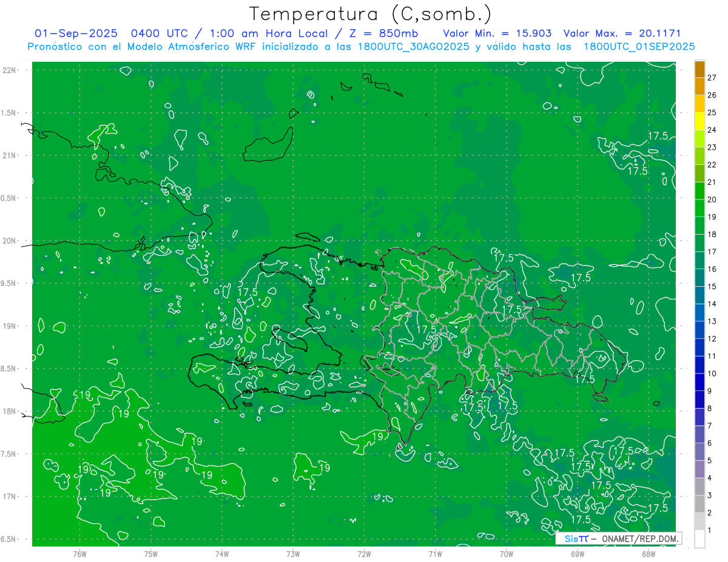The width and height of the screenshot is (728, 562).
Task: Click the '19N' latitude axis label
Action: pos(10,326)
